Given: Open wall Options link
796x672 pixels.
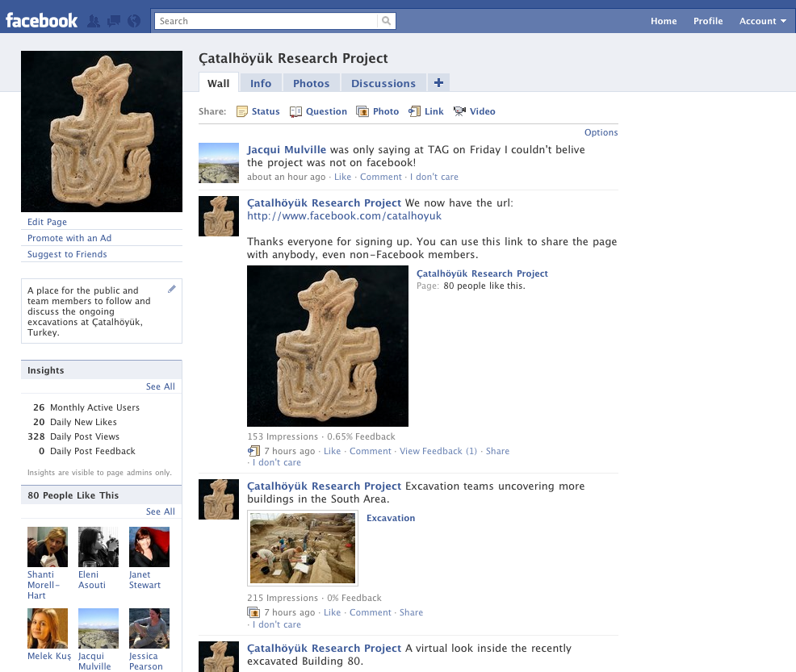Looking at the screenshot, I should pyautogui.click(x=601, y=132).
